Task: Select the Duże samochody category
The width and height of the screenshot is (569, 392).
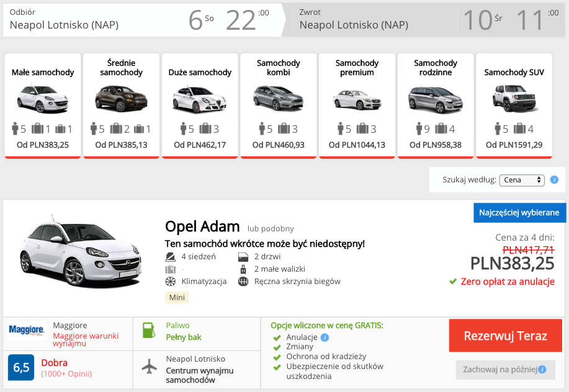Action: (x=200, y=106)
